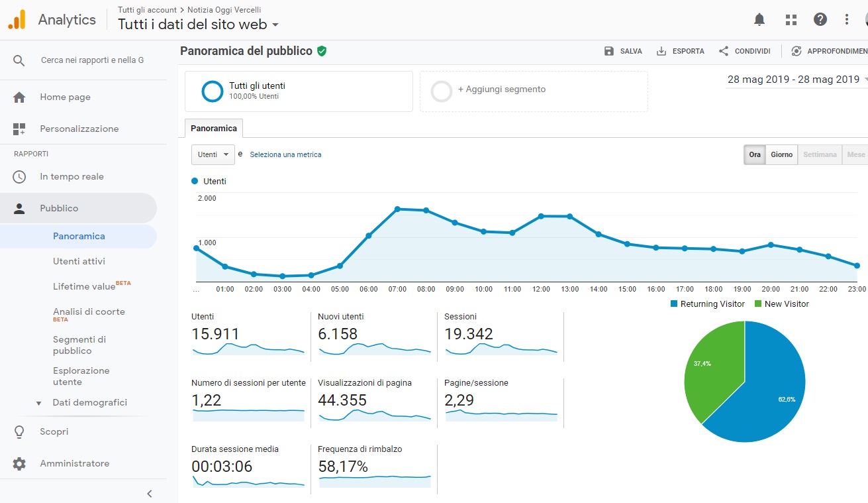Screen dimensions: 868x503
Task: Collapse the Dati demografici tree item
Action: tap(38, 403)
